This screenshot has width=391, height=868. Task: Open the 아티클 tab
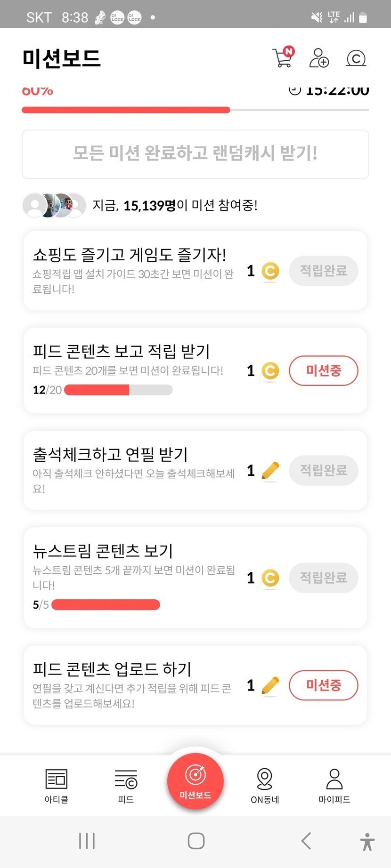(57, 786)
